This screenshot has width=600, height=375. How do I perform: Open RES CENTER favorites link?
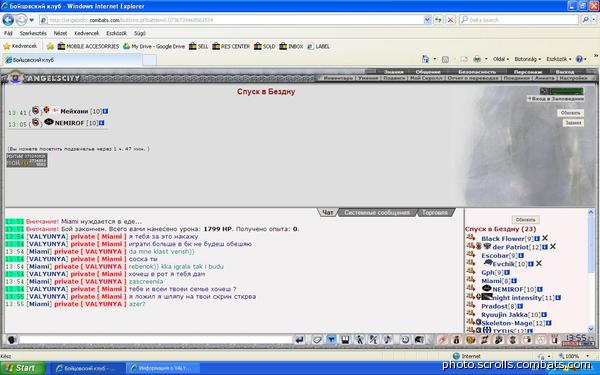(231, 46)
